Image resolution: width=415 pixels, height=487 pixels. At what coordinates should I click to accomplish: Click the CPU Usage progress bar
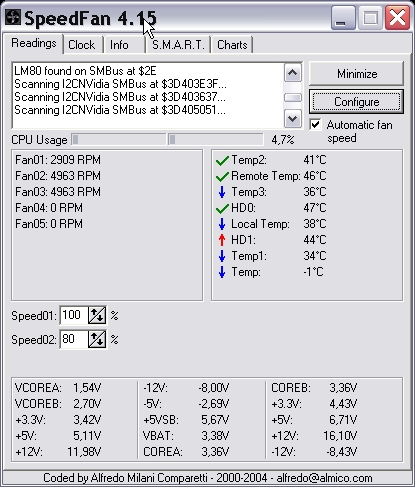pos(167,140)
